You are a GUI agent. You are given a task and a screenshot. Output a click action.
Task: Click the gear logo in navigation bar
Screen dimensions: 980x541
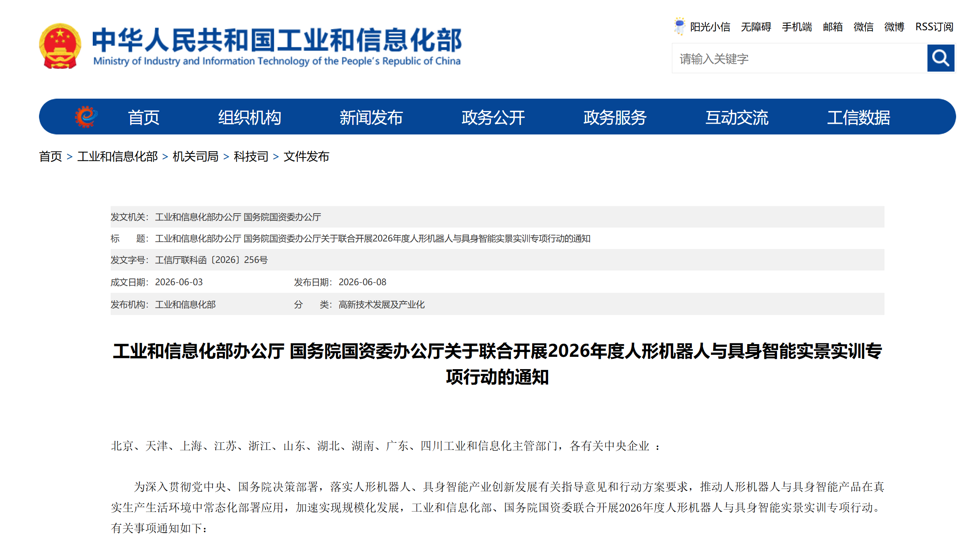[x=86, y=117]
